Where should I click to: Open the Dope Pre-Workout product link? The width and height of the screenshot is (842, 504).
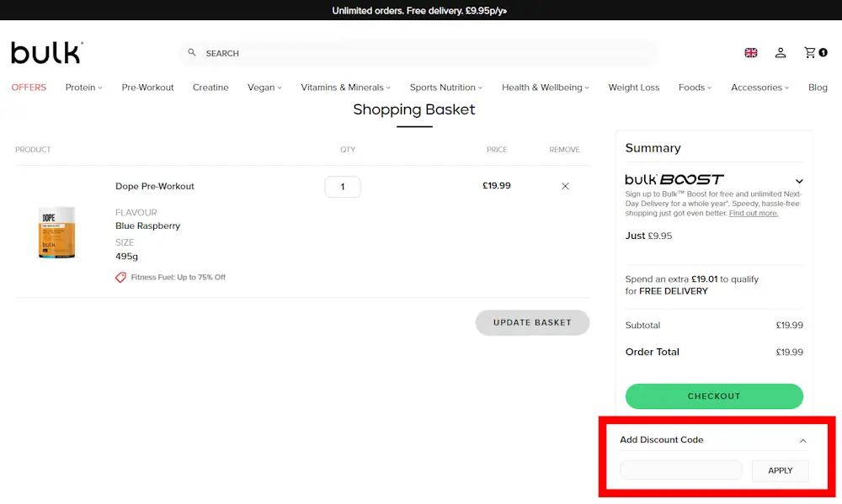pyautogui.click(x=155, y=186)
